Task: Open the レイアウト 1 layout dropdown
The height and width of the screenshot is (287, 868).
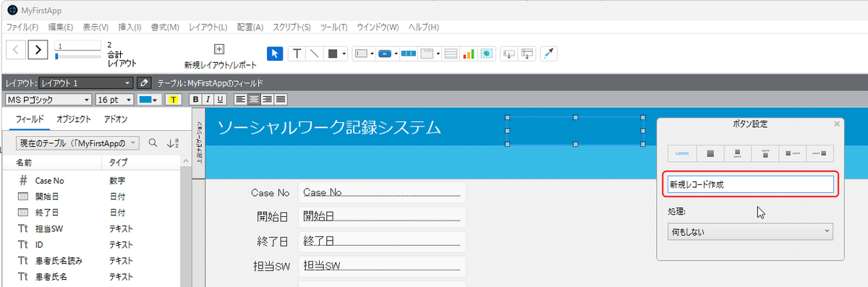Action: [x=86, y=83]
